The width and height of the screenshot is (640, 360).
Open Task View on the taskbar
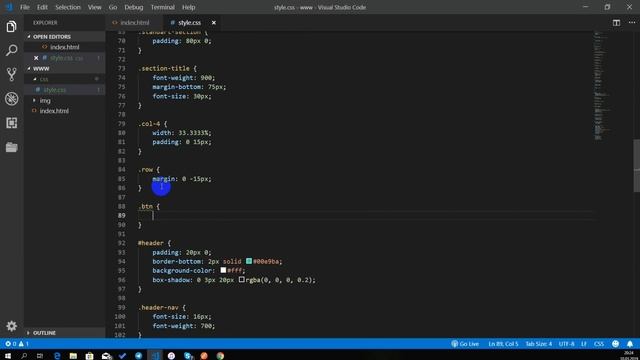click(x=40, y=356)
